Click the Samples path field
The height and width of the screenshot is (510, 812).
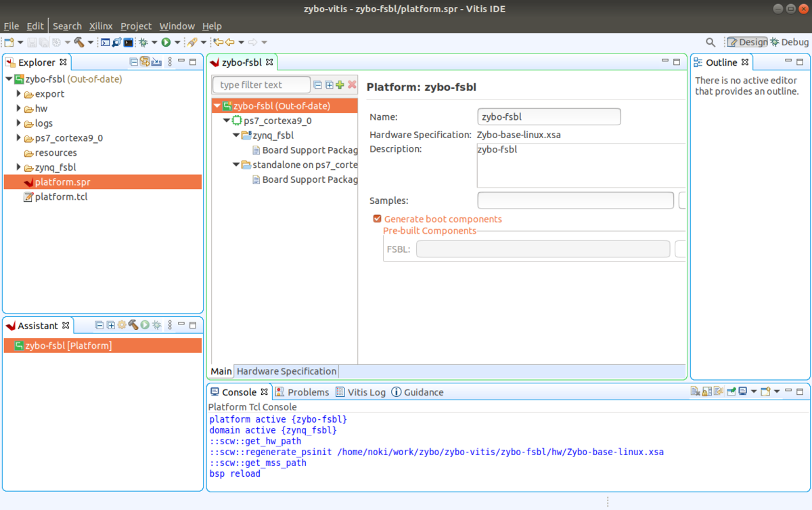pyautogui.click(x=576, y=200)
